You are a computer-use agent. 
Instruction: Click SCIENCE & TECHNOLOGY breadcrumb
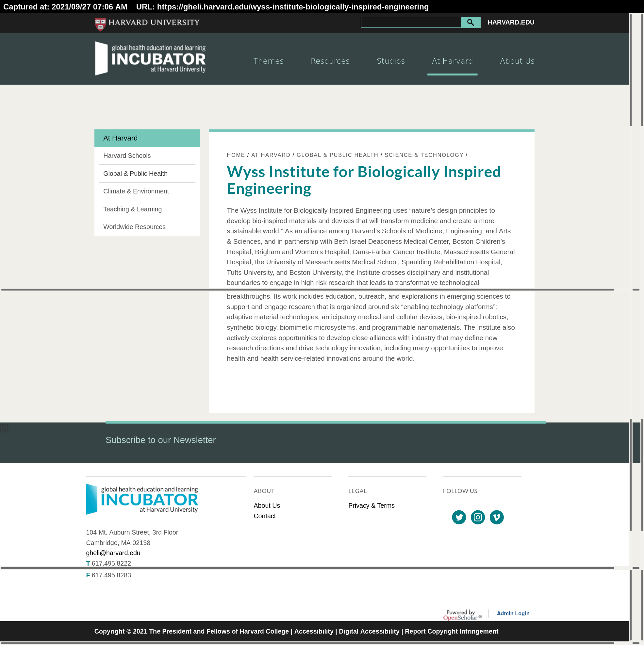point(424,155)
